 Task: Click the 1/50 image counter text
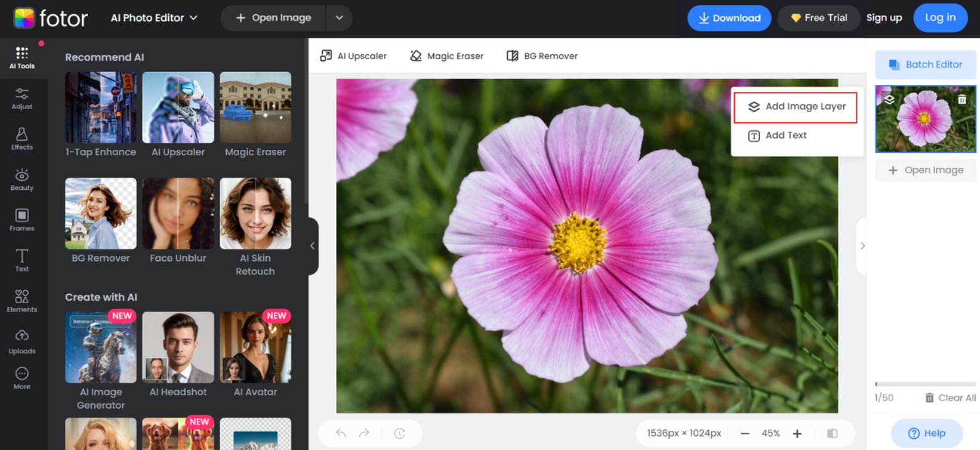tap(884, 398)
